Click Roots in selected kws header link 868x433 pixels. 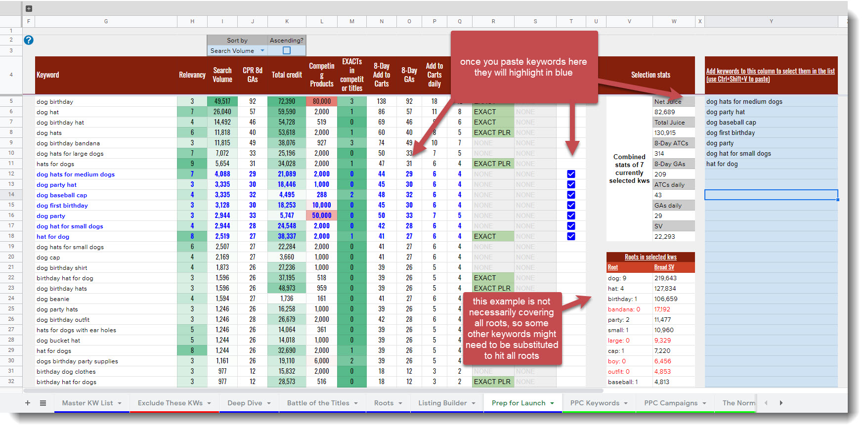tap(651, 257)
